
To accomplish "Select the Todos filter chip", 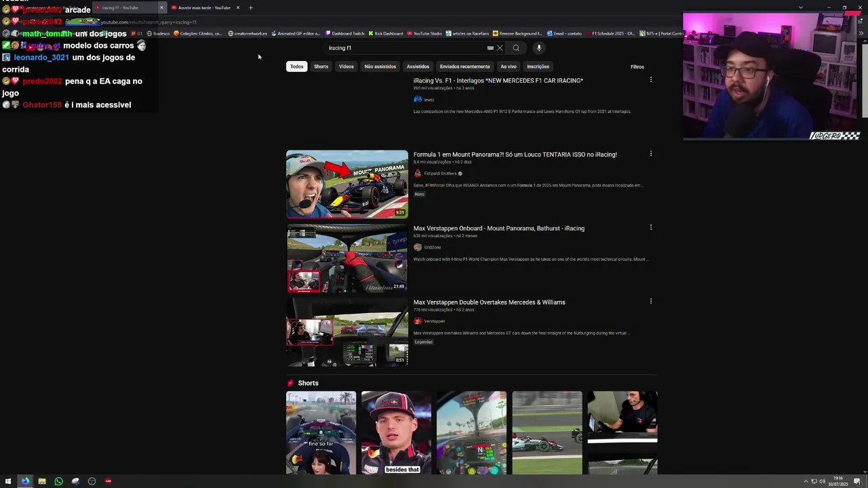I will point(297,66).
